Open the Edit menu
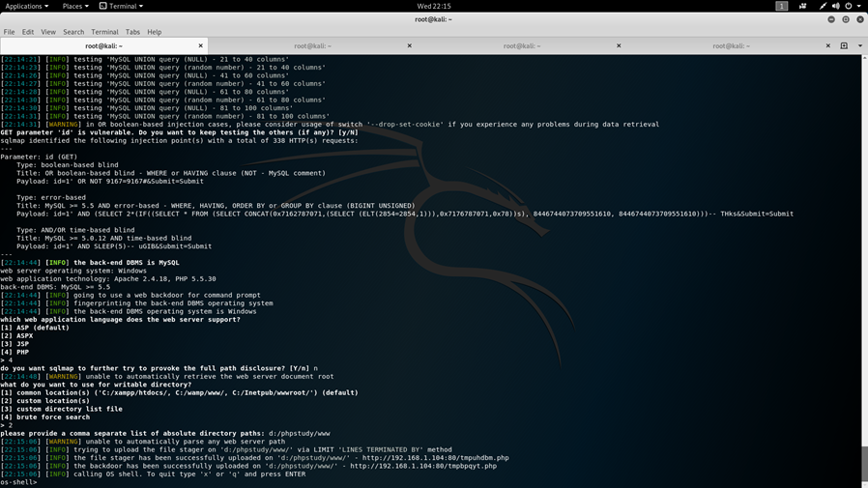This screenshot has width=868, height=488. [28, 32]
